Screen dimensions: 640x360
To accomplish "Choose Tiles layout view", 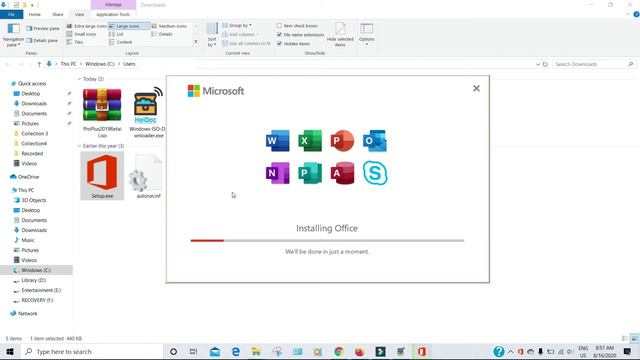I will click(75, 42).
